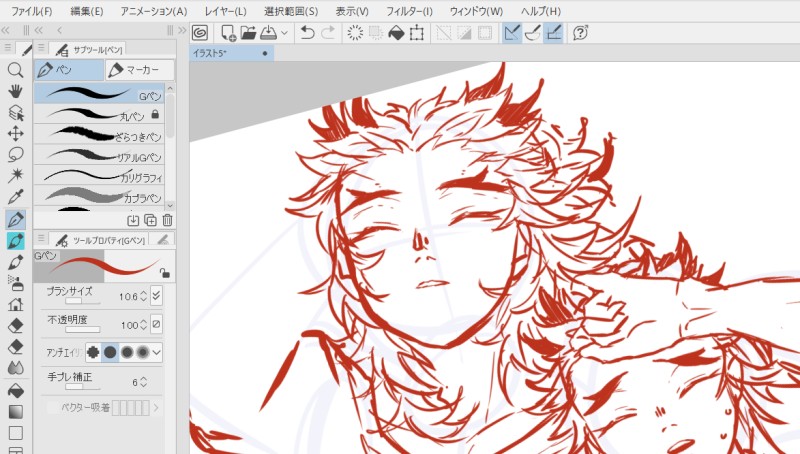
Task: Redo the last action
Action: [x=328, y=33]
